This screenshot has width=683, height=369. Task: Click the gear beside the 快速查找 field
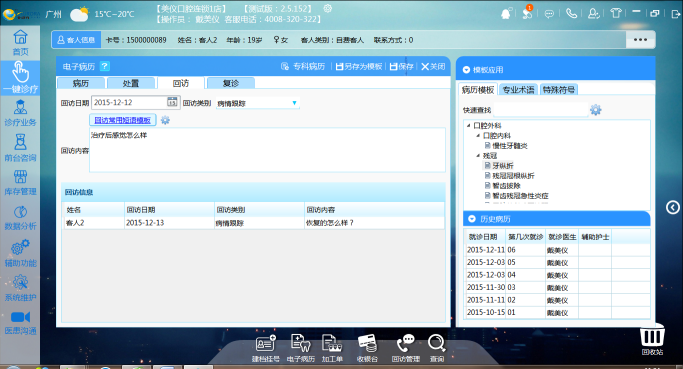coord(595,110)
